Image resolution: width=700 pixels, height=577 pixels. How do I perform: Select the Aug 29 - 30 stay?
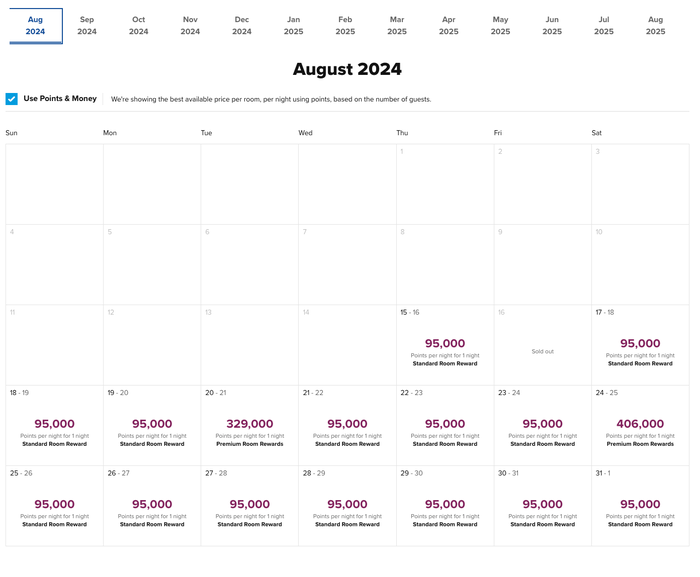click(445, 506)
